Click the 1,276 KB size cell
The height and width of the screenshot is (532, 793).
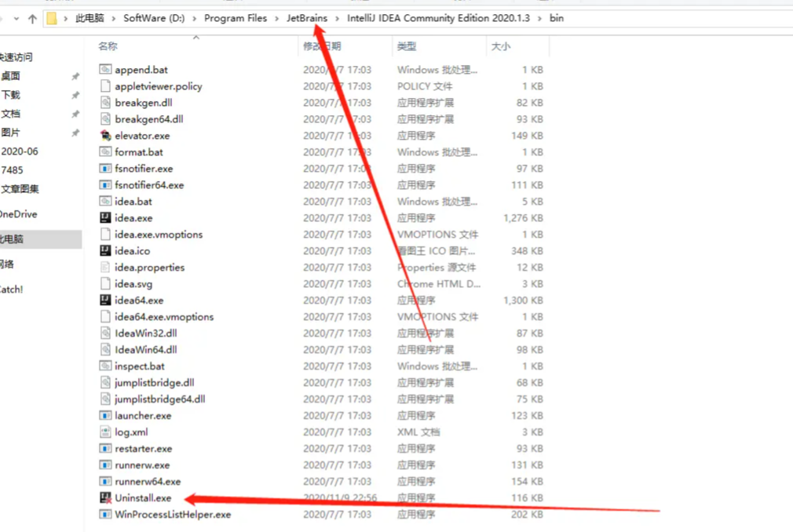(524, 218)
